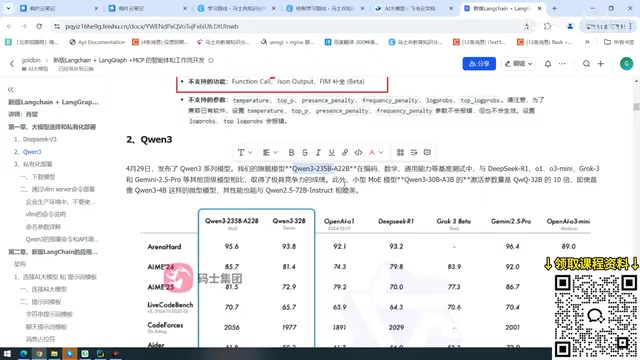Add comment on selected text

[x=427, y=152]
